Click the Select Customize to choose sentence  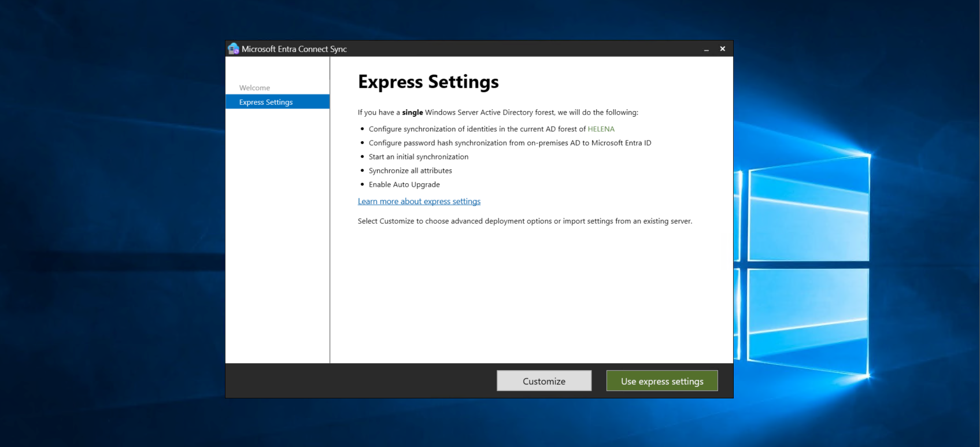click(x=524, y=221)
